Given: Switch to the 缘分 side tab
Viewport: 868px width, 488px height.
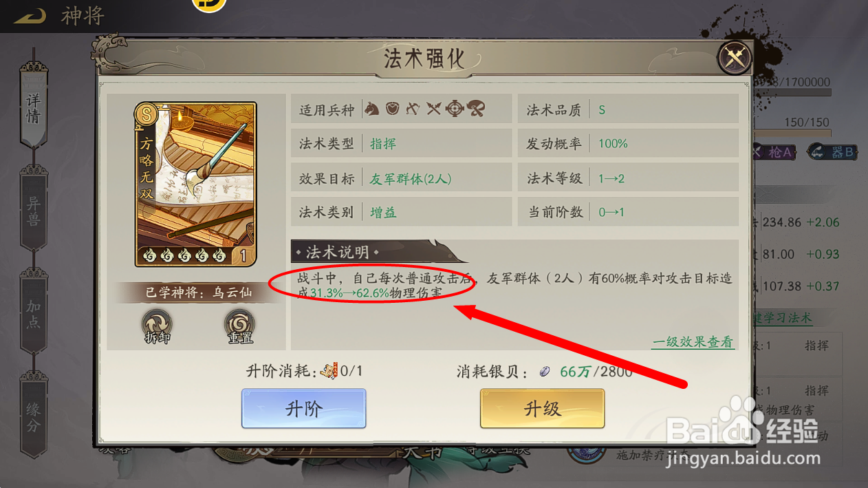Looking at the screenshot, I should coord(33,416).
